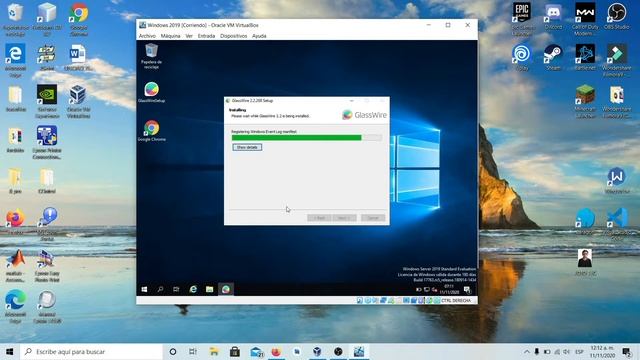Click the Next button in GlassWire Setup

point(344,218)
